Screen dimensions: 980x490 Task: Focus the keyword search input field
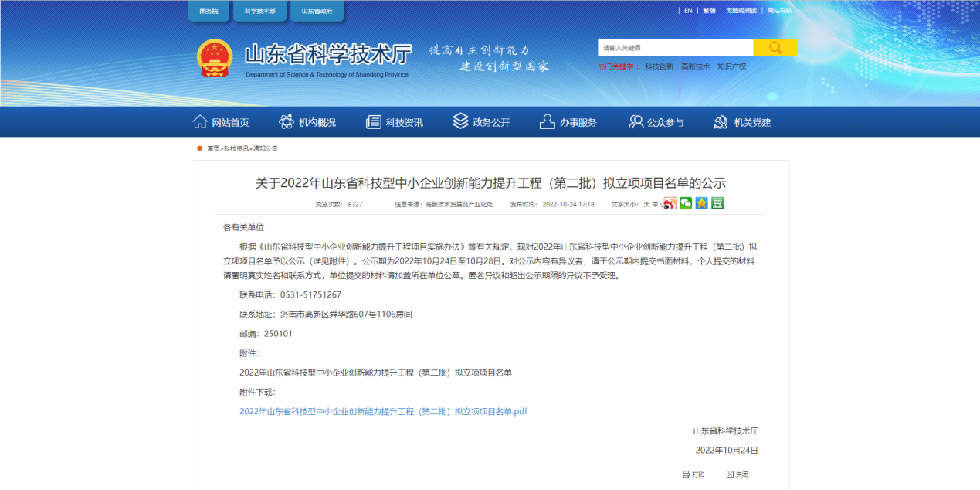pyautogui.click(x=675, y=48)
